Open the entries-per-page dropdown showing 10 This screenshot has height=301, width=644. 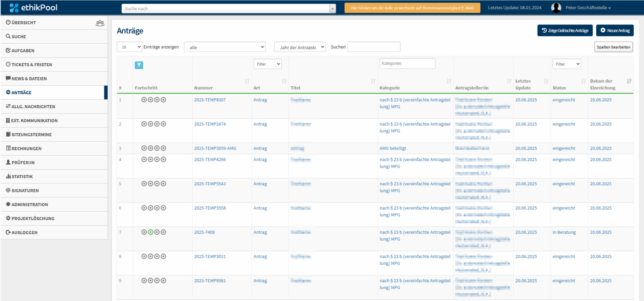point(129,47)
